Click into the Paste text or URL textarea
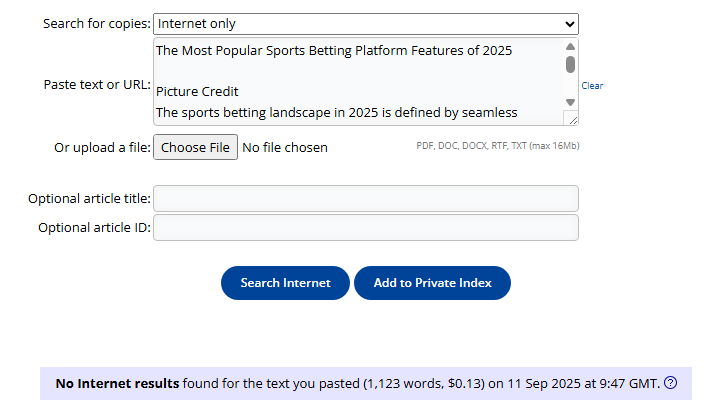720x416 pixels. click(358, 82)
